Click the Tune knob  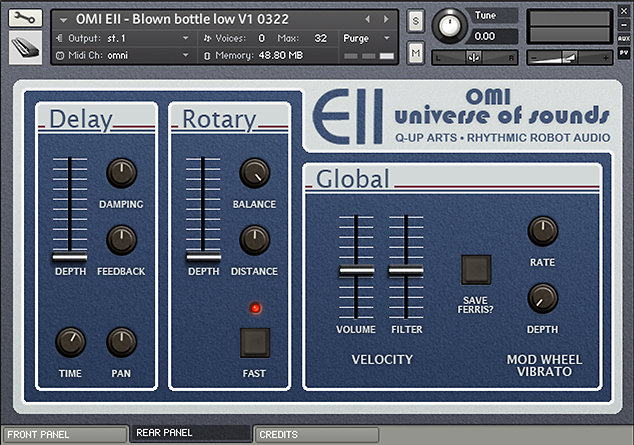[x=449, y=26]
